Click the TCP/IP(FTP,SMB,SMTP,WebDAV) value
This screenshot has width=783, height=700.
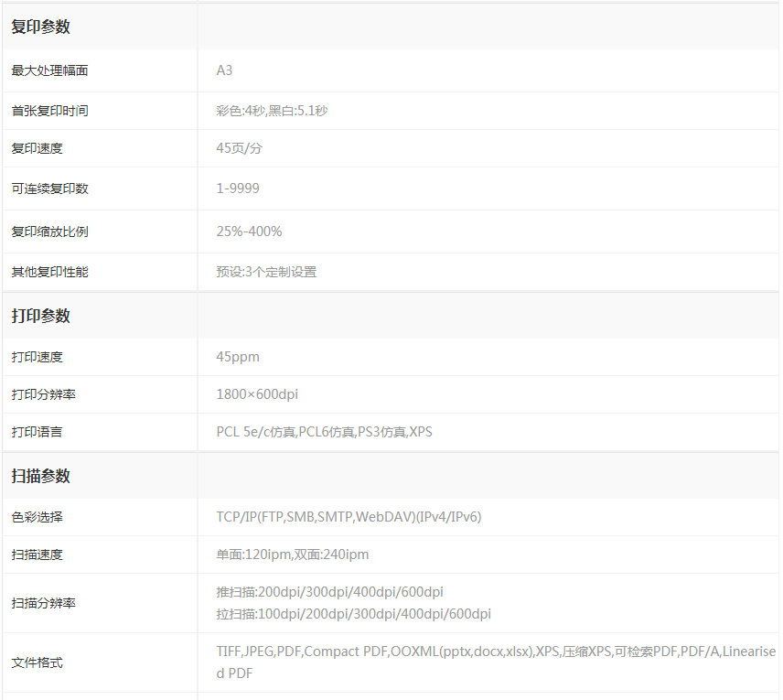point(349,517)
